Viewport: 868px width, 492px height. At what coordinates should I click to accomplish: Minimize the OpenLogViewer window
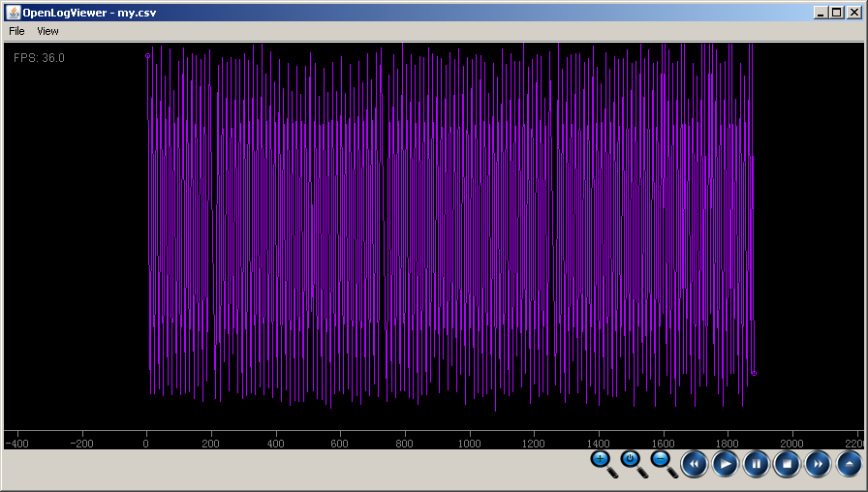821,12
